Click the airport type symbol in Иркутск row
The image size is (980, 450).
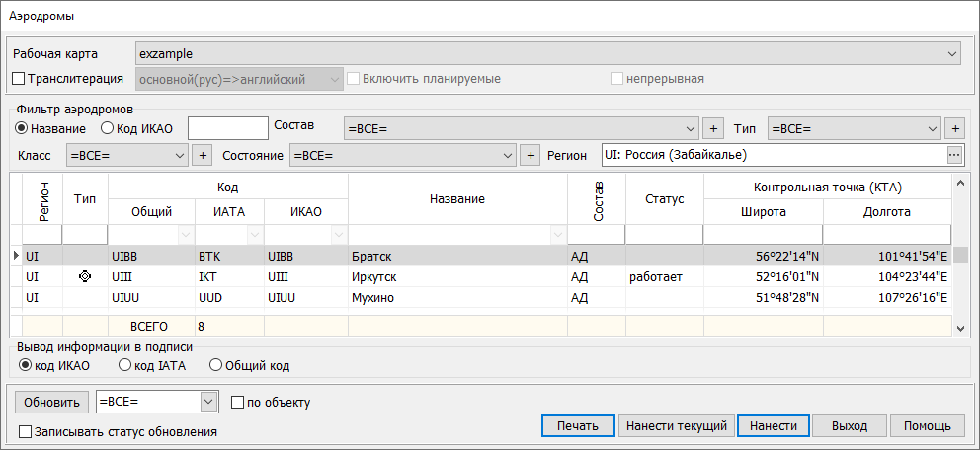[x=85, y=278]
